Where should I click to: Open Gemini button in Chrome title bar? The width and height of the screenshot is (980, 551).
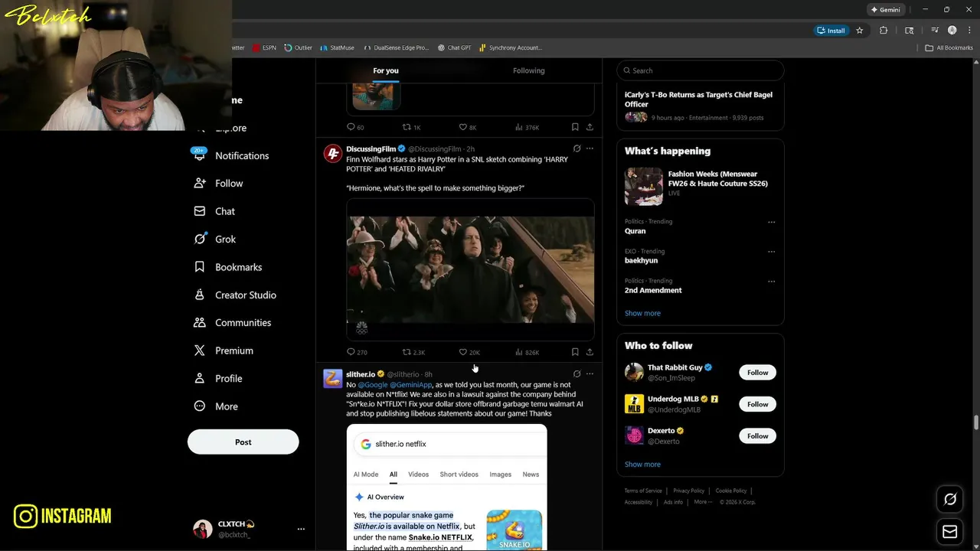885,9
